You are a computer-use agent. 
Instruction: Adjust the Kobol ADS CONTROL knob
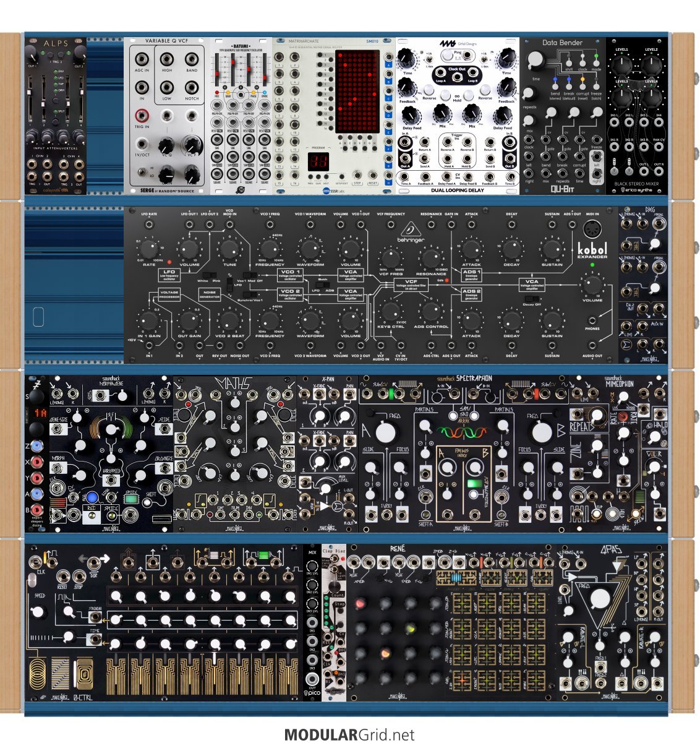[430, 311]
